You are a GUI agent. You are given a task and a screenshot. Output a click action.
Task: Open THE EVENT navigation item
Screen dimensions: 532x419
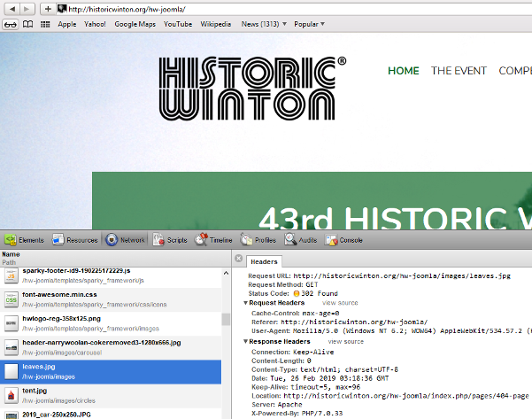point(459,71)
